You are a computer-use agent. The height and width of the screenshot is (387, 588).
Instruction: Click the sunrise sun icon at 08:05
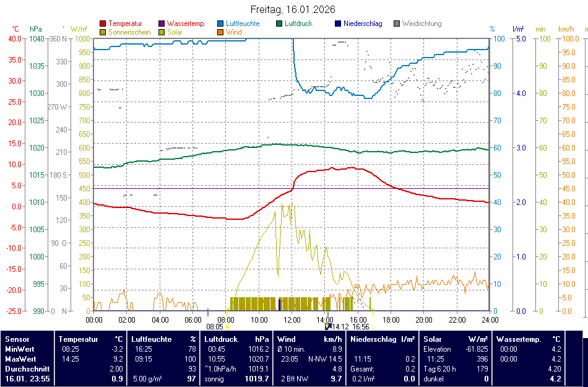coord(227,327)
